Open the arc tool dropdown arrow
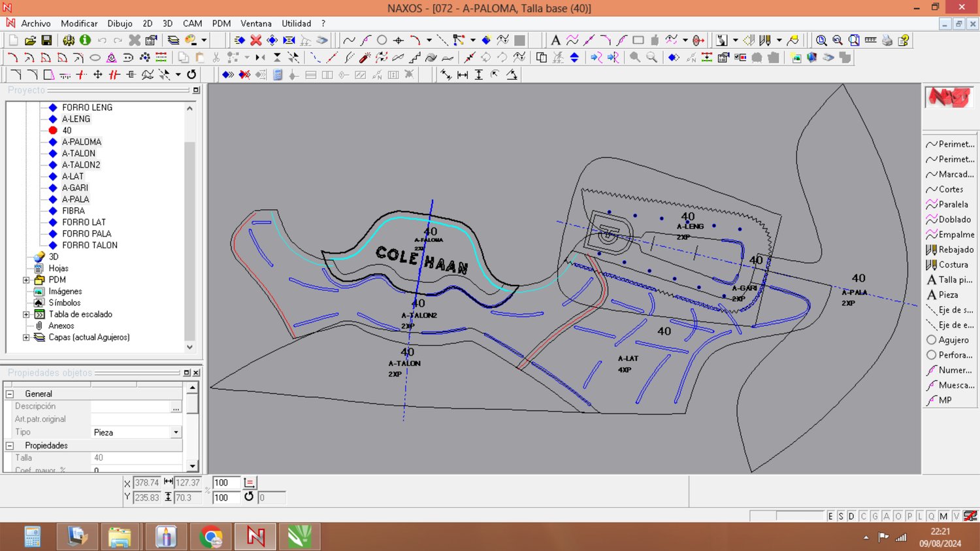This screenshot has height=551, width=980. click(x=429, y=41)
